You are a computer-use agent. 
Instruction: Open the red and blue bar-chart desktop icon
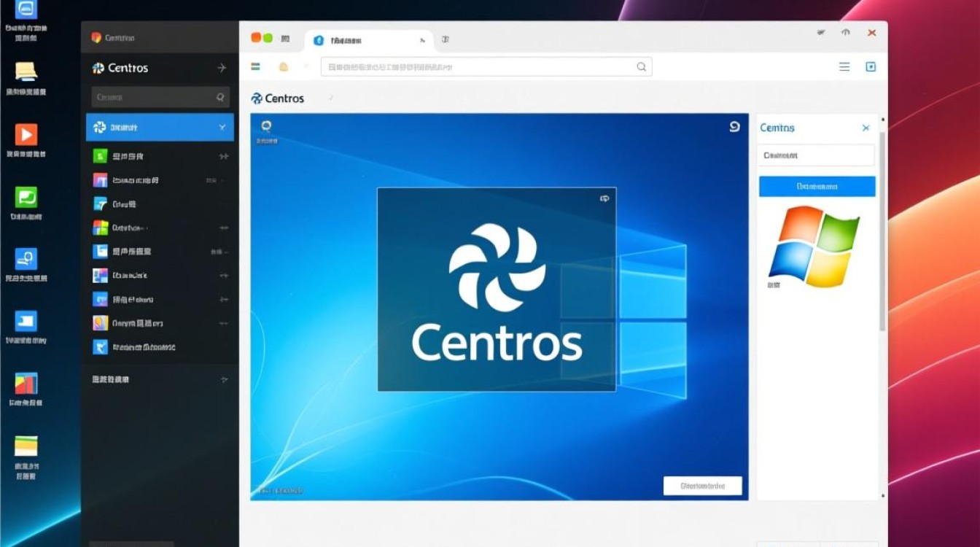(x=26, y=384)
